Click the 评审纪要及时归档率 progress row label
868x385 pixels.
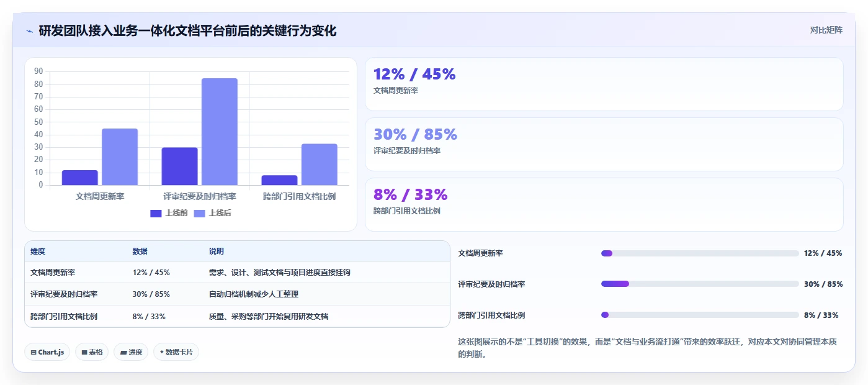(491, 284)
